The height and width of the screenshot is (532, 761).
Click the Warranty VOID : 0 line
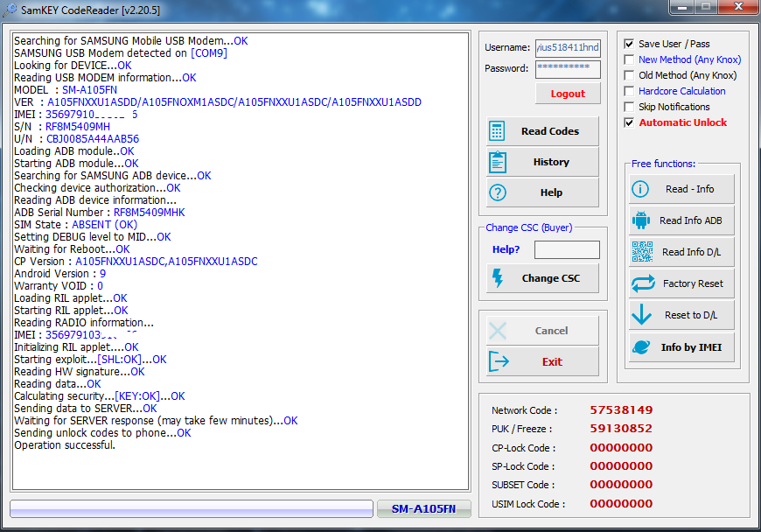(x=59, y=286)
